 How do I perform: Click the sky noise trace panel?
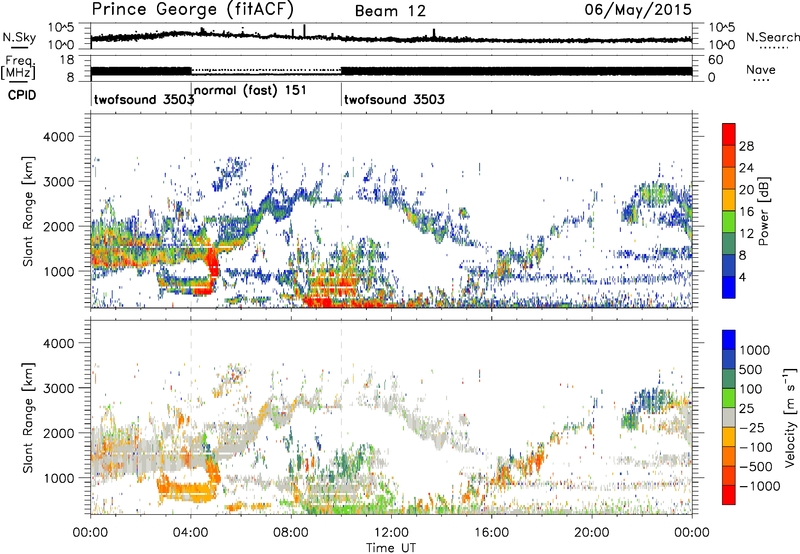(x=391, y=36)
